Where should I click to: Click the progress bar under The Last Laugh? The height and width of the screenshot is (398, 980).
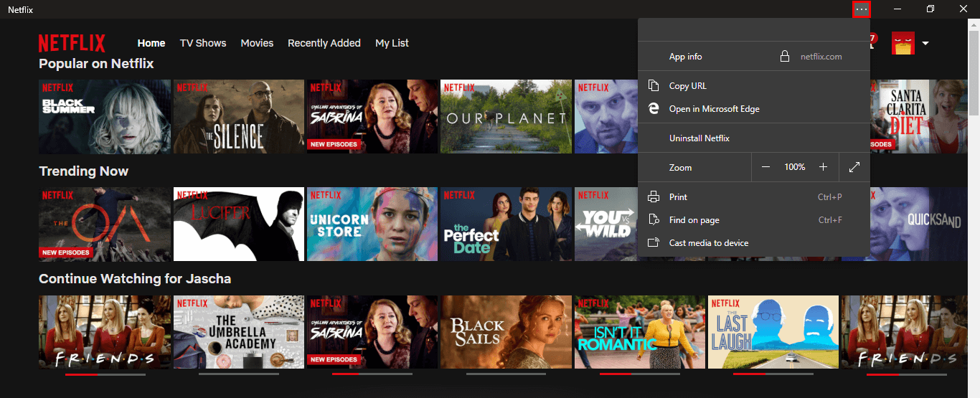coord(773,374)
